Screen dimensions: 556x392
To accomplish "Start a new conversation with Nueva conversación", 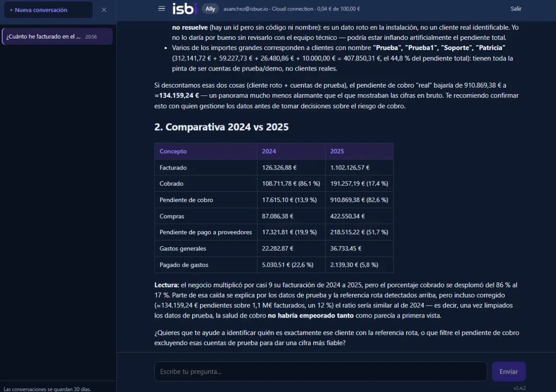I will click(x=48, y=10).
